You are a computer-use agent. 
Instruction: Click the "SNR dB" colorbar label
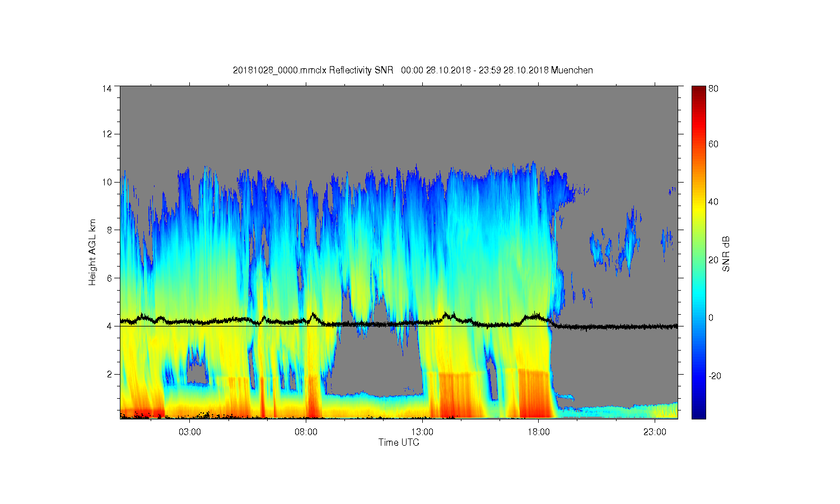[726, 254]
